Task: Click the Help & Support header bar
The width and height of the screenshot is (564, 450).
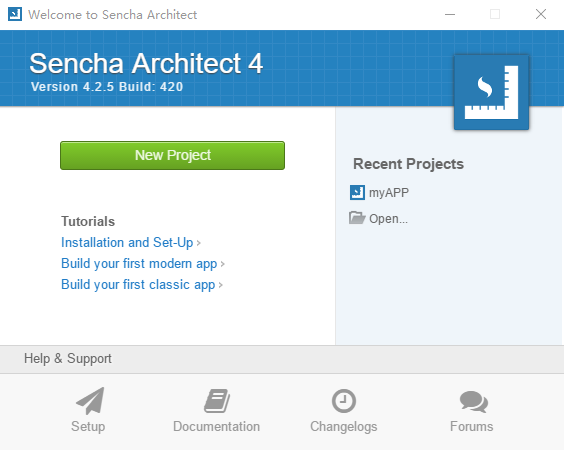Action: tap(282, 359)
